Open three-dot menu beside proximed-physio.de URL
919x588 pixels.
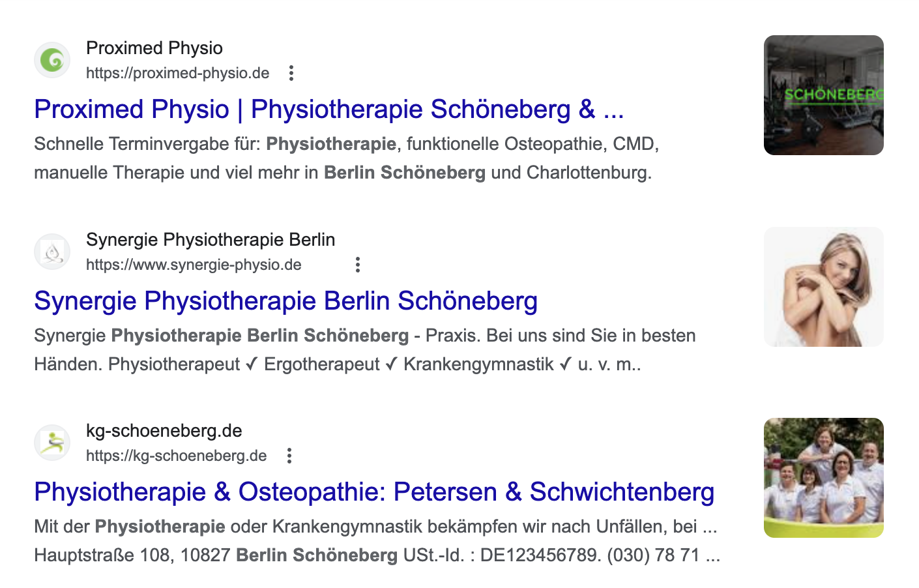291,73
